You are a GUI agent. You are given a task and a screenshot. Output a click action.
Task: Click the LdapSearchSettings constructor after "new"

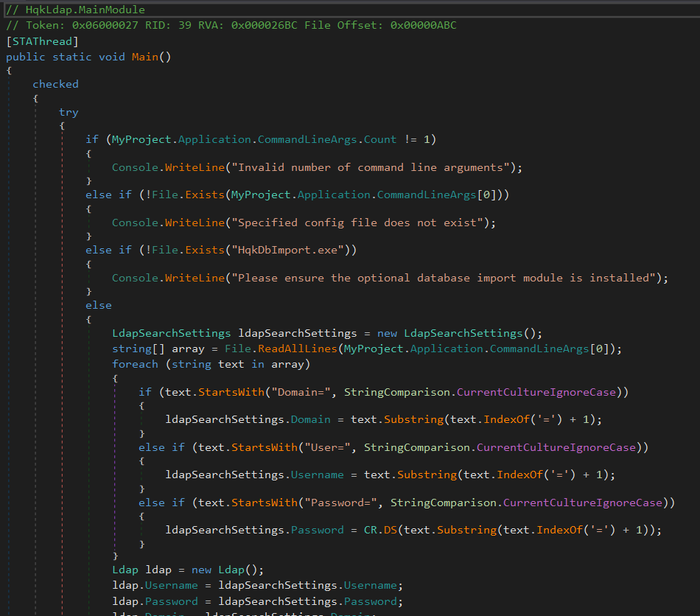point(463,334)
